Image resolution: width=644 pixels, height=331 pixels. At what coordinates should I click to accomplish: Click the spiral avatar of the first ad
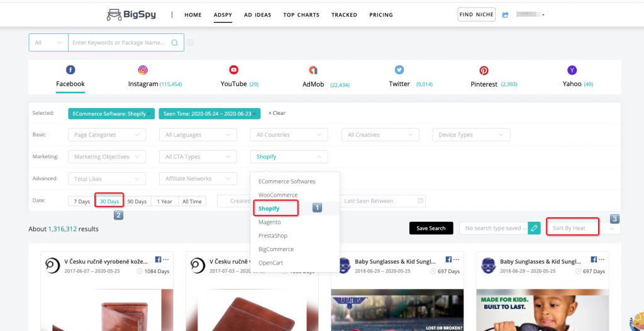(x=53, y=266)
